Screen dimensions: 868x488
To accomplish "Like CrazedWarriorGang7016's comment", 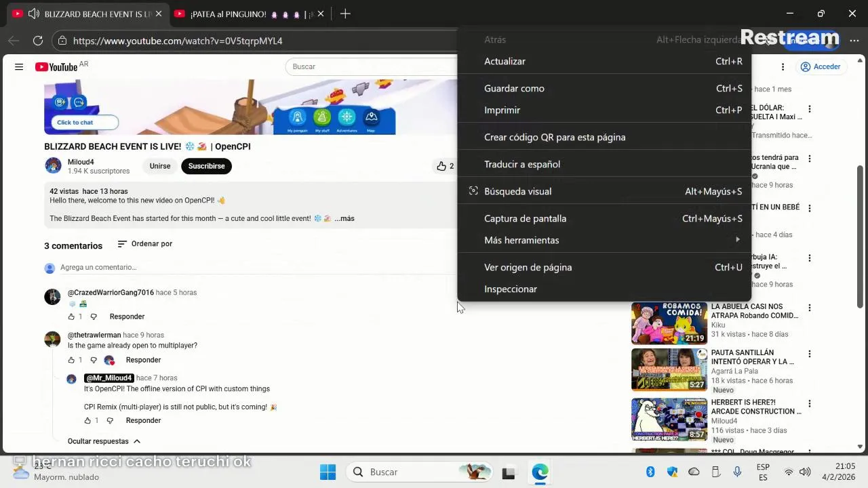I will (71, 317).
